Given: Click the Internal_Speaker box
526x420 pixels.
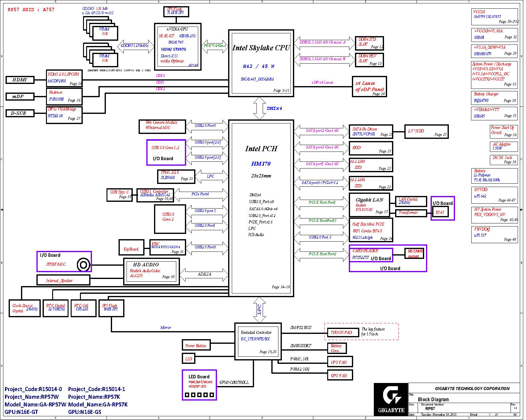Looking at the screenshot, I should click(x=64, y=280).
